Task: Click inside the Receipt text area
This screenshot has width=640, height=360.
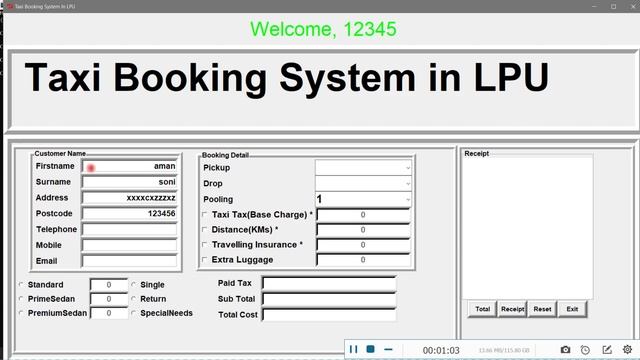Action: [x=527, y=228]
